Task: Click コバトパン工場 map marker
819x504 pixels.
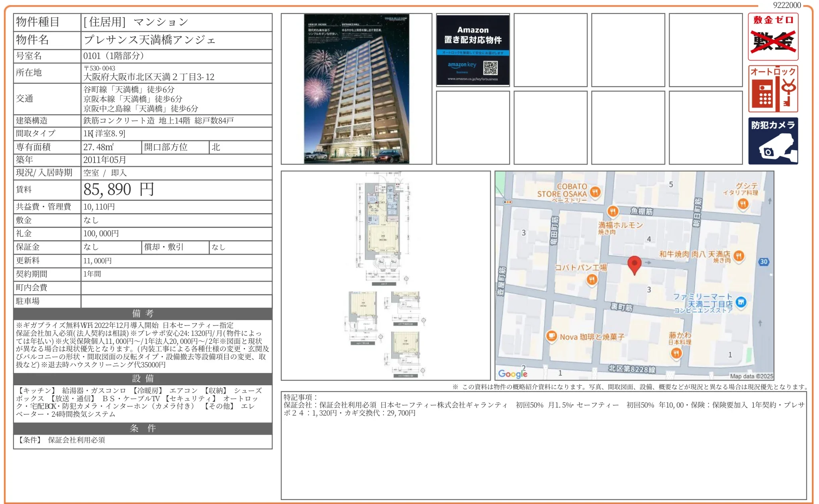Action: [592, 280]
